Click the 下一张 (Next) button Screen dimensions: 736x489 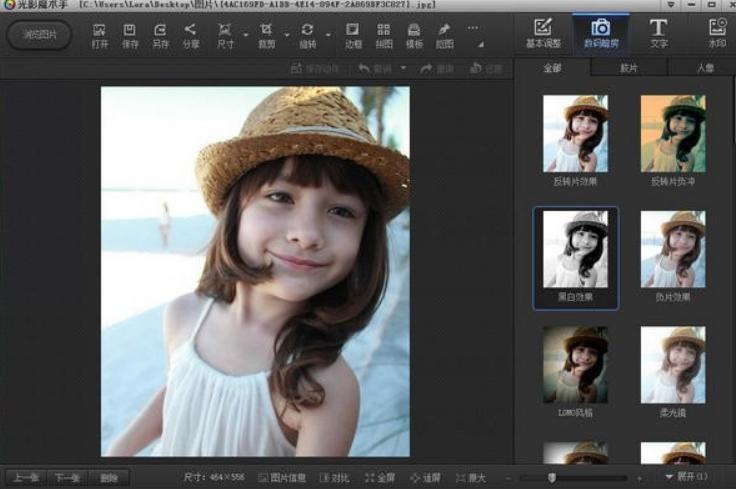68,478
